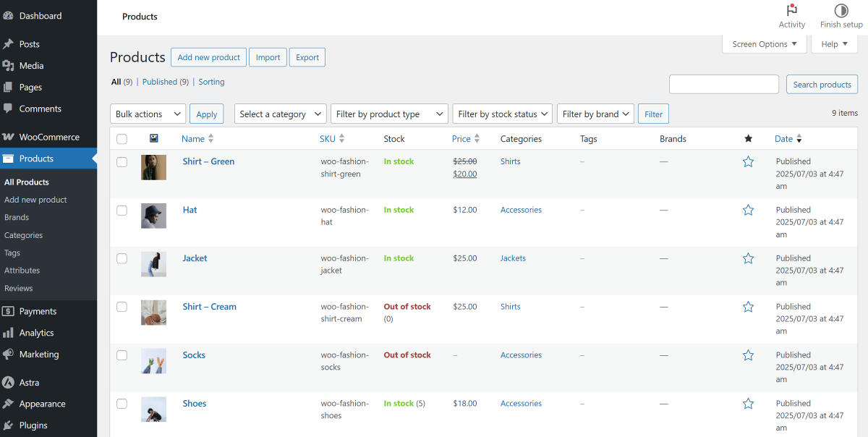Open WooCommerce in the sidebar menu
Viewport: 868px width, 437px height.
pyautogui.click(x=48, y=137)
